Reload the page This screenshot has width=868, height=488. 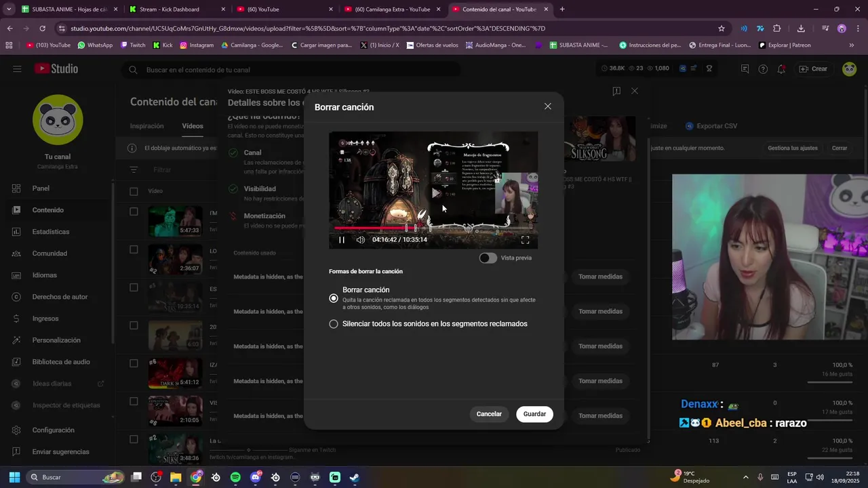[42, 28]
